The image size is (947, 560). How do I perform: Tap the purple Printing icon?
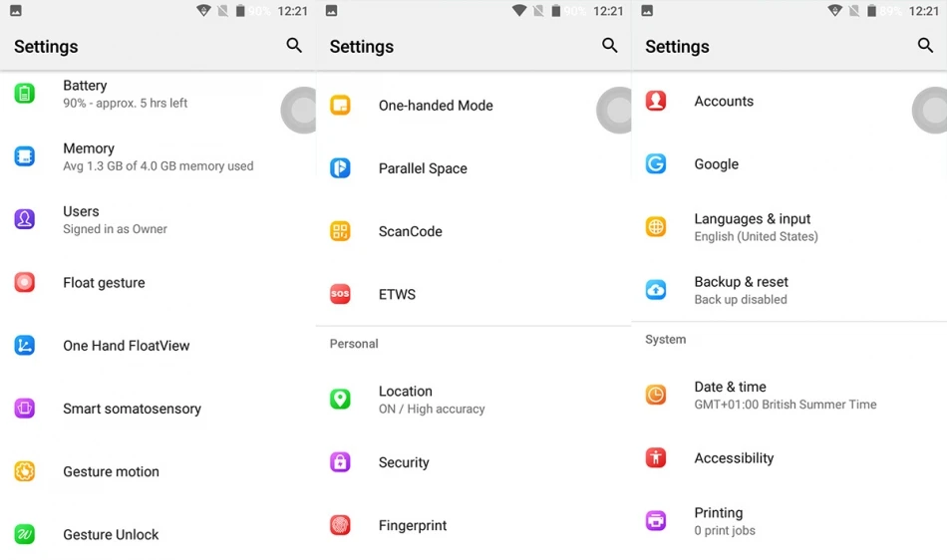(x=655, y=520)
